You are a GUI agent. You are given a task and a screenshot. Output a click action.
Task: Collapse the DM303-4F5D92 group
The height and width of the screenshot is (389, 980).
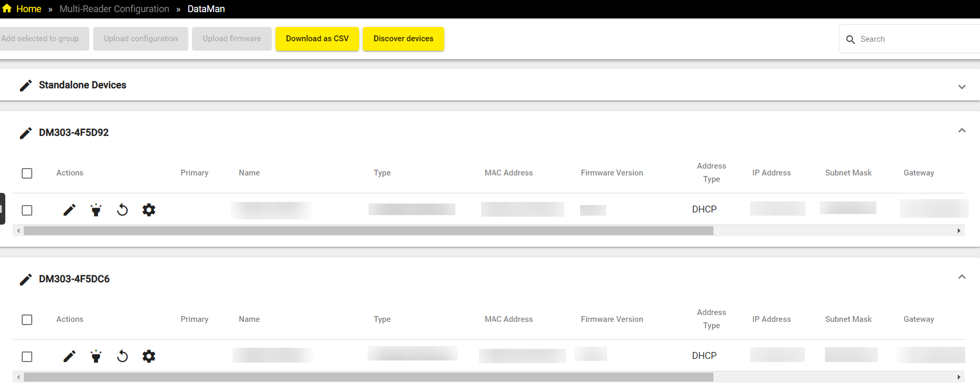(x=961, y=131)
